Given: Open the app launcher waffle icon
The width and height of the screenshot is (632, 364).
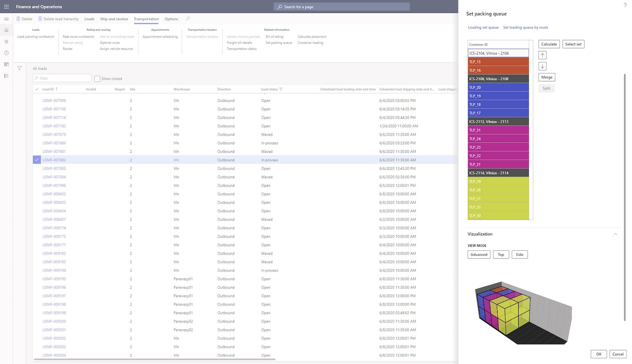Looking at the screenshot, I should [6, 7].
